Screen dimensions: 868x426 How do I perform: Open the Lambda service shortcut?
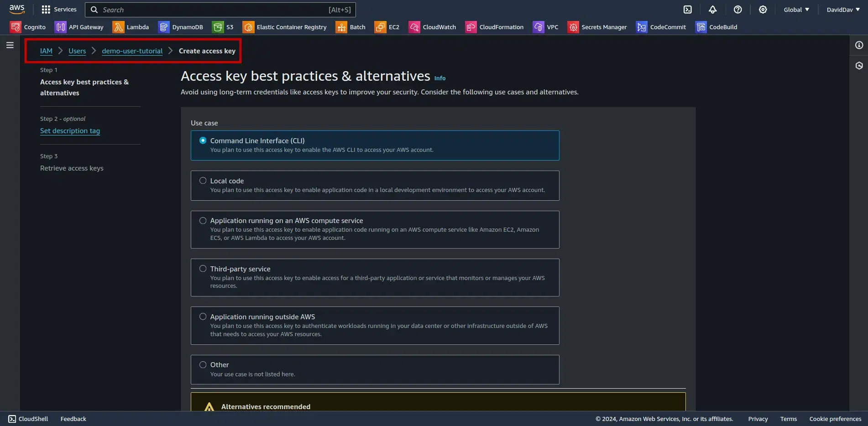coord(131,27)
